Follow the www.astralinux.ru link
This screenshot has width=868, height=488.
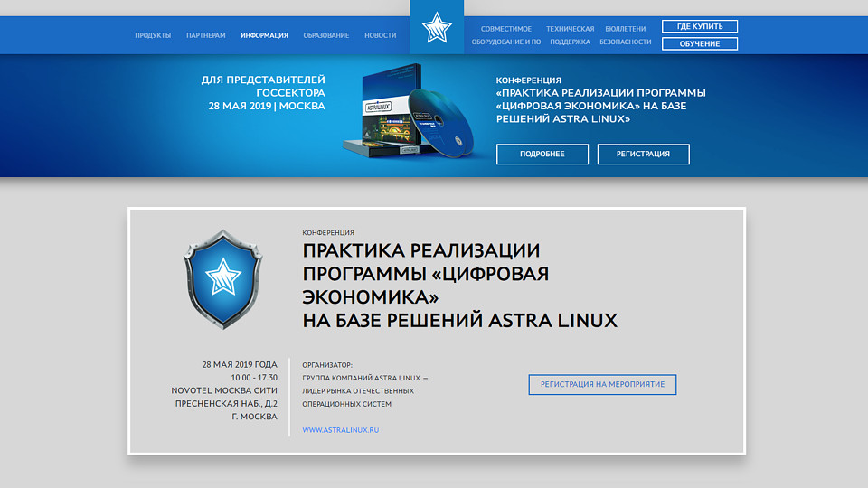point(340,430)
